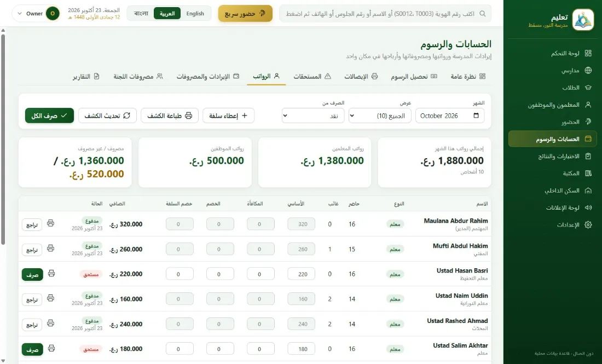Open الطلاب students in sidebar
602x364 pixels.
(x=553, y=88)
